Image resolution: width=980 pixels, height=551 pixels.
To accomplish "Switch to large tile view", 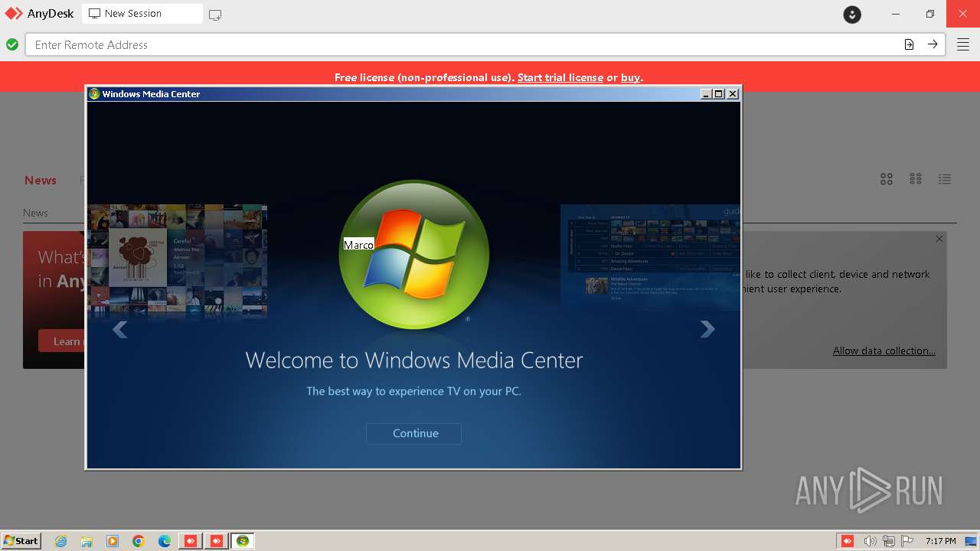I will (887, 179).
